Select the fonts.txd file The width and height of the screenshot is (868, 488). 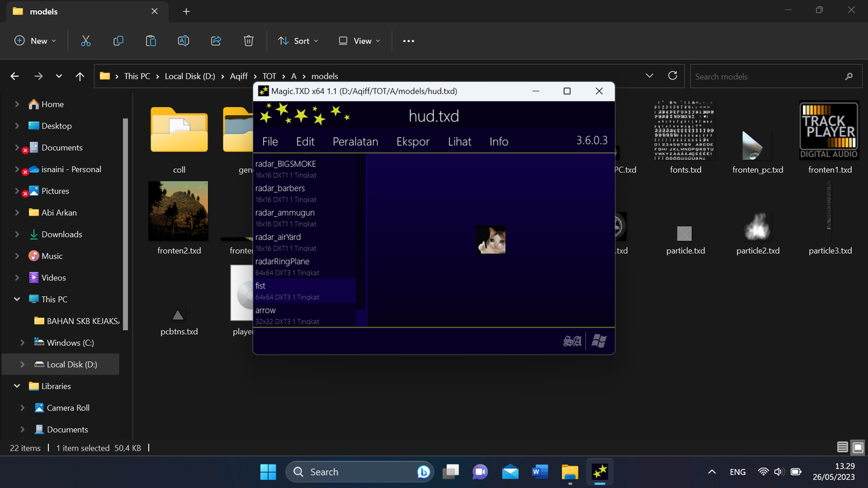pos(686,138)
